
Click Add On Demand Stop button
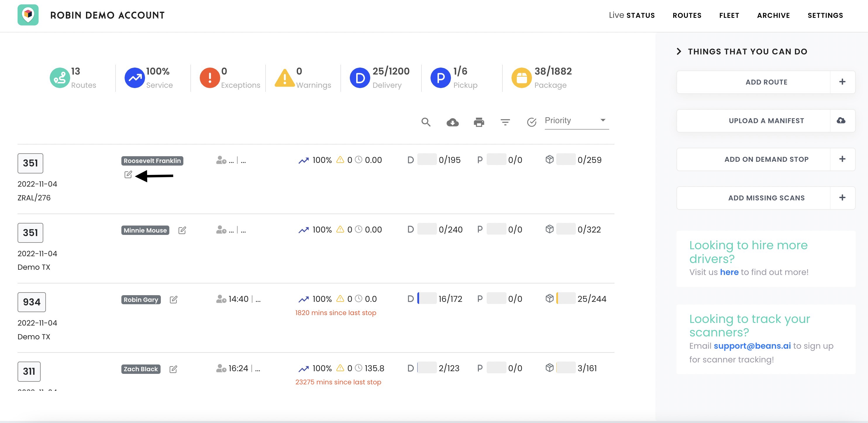(766, 159)
